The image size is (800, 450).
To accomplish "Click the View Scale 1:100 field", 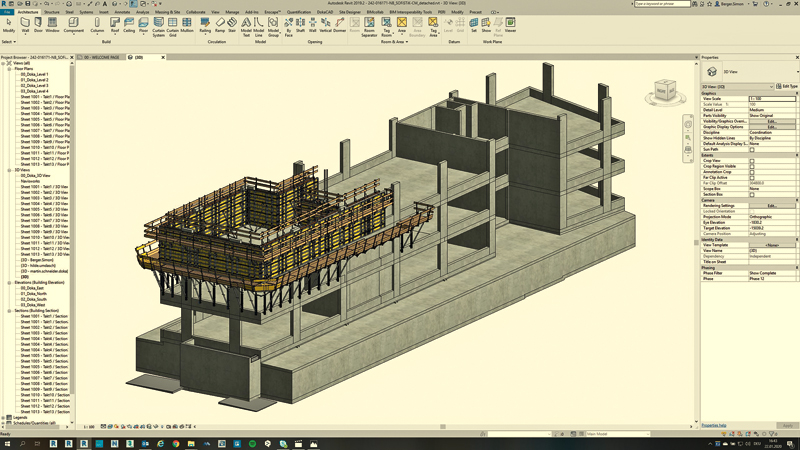I will [x=772, y=99].
